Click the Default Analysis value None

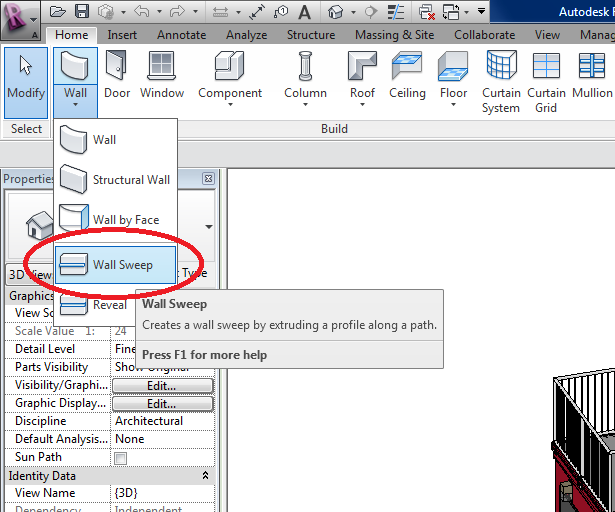pos(163,439)
